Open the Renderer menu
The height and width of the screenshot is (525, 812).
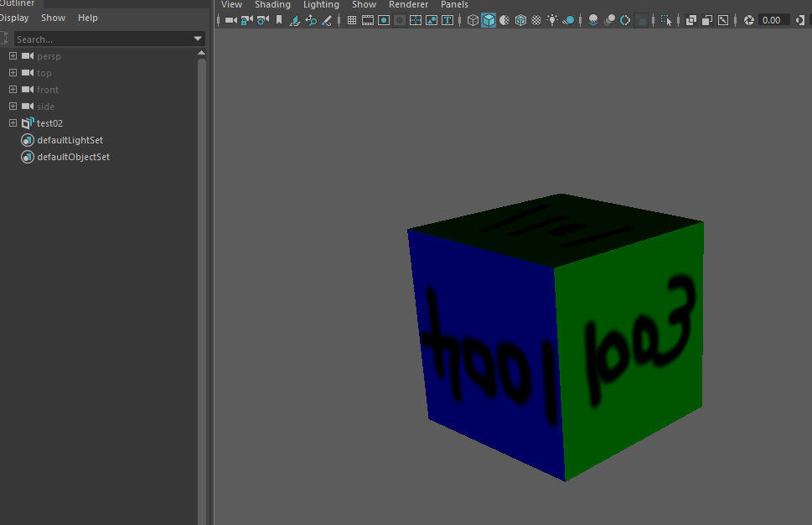(x=408, y=5)
